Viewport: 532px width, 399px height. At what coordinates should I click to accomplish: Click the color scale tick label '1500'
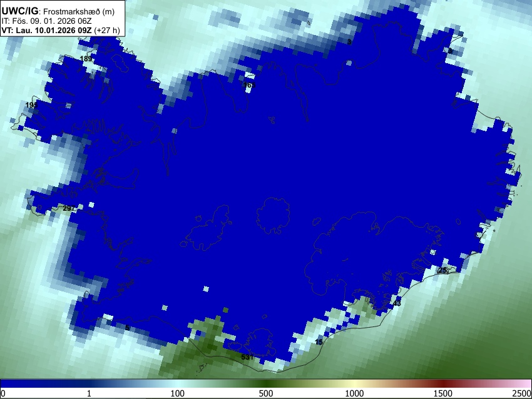point(443,393)
